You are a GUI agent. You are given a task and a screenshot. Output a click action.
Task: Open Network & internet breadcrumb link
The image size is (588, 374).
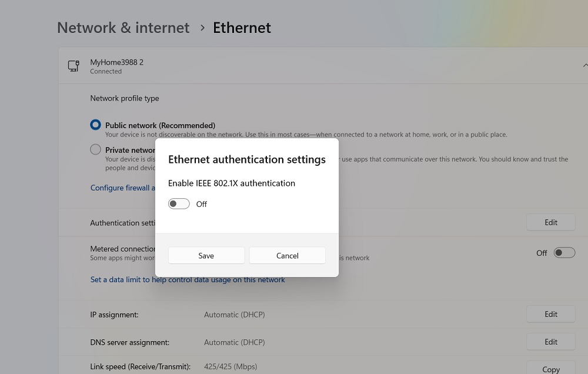click(x=123, y=27)
